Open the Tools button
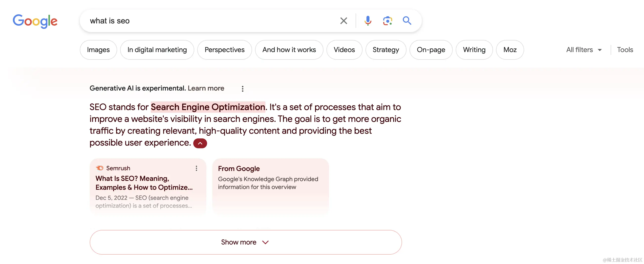644x264 pixels. pyautogui.click(x=625, y=50)
